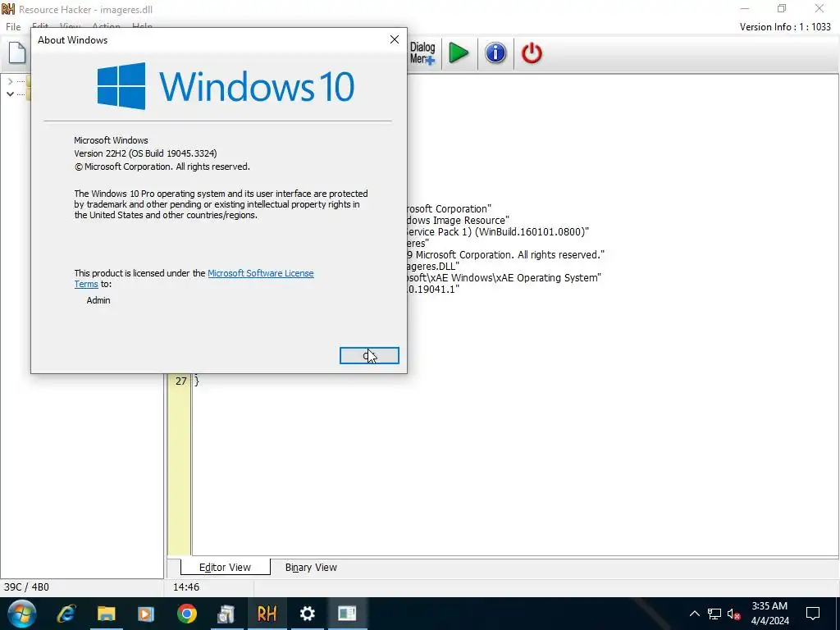The height and width of the screenshot is (630, 840).
Task: Launch Google Chrome from the taskbar
Action: pyautogui.click(x=186, y=614)
